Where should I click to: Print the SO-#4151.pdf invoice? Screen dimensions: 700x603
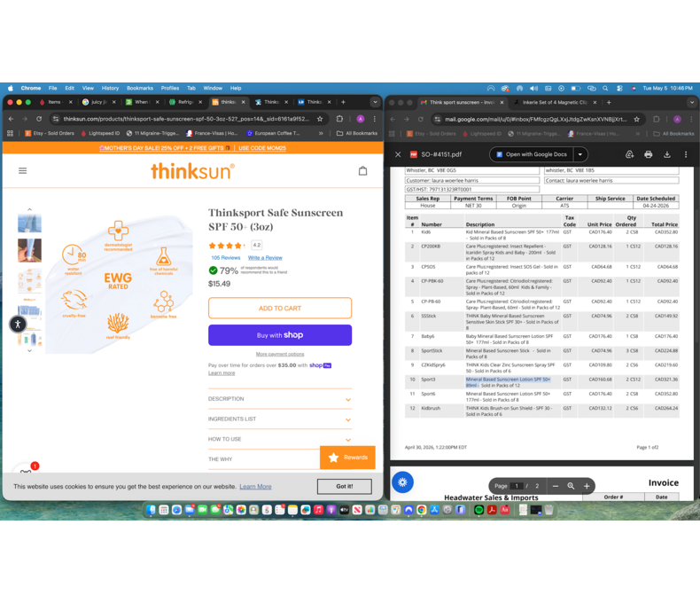click(x=649, y=154)
